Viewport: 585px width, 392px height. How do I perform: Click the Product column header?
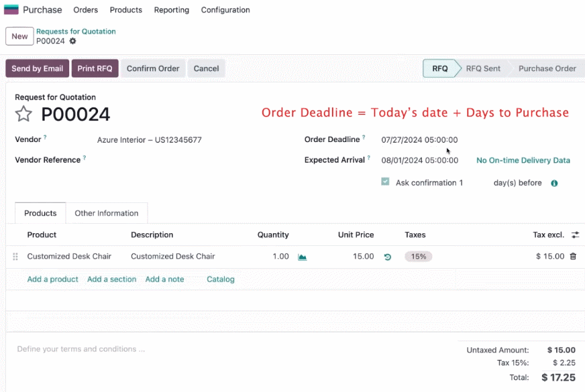42,235
